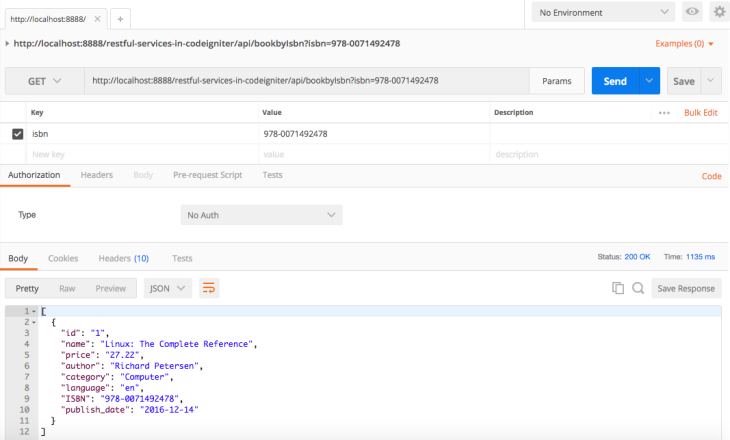The image size is (730, 440).
Task: Open the No Auth type dropdown
Action: coord(262,215)
